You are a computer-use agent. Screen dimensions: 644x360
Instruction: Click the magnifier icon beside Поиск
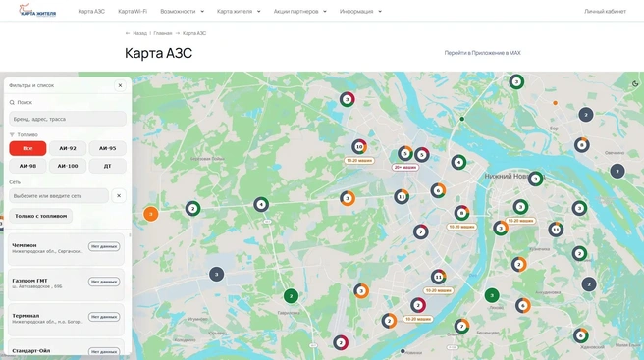pyautogui.click(x=12, y=102)
